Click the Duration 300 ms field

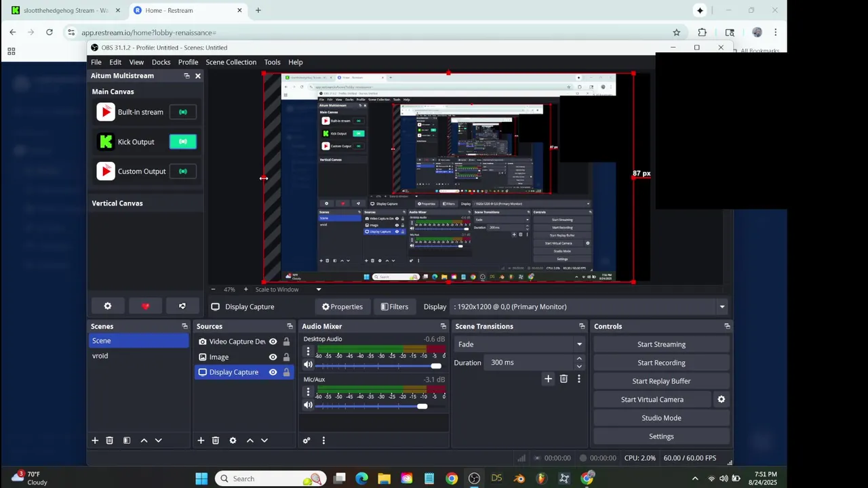click(529, 363)
